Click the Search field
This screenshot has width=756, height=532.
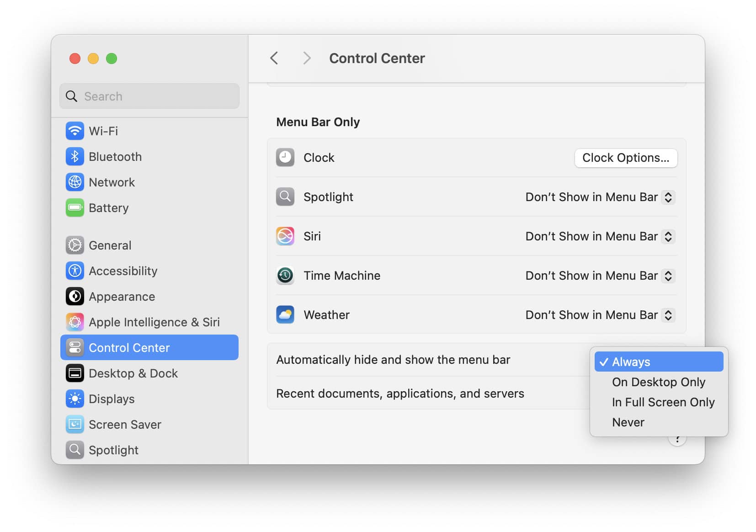[149, 96]
